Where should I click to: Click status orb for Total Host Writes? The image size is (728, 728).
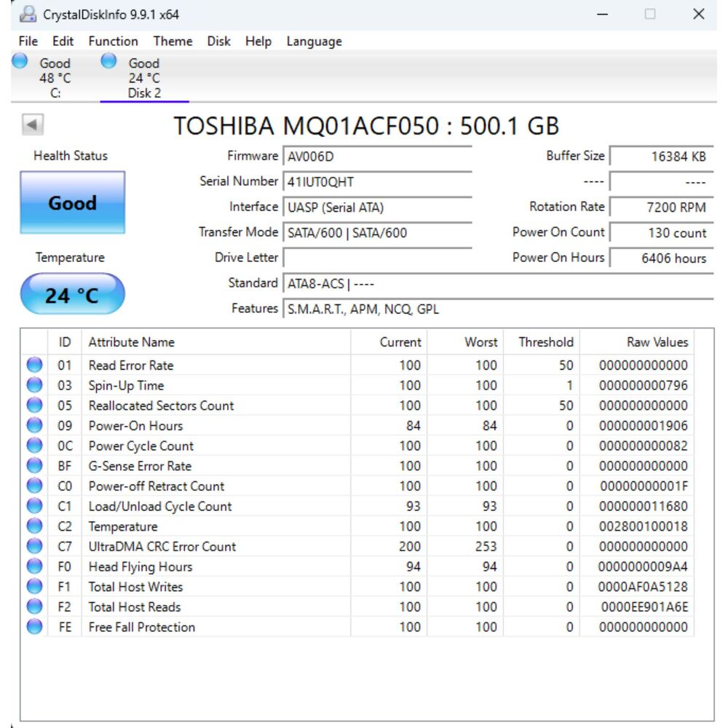(x=34, y=586)
